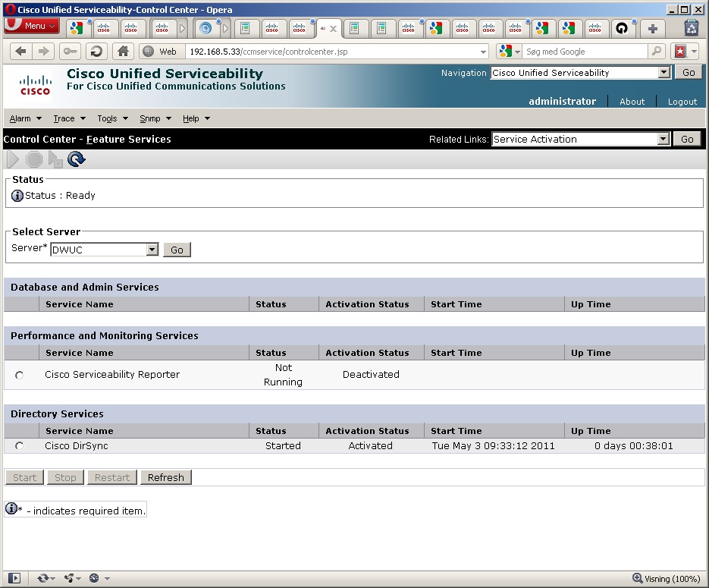This screenshot has width=709, height=588.
Task: Open the Help menu
Action: [x=196, y=118]
